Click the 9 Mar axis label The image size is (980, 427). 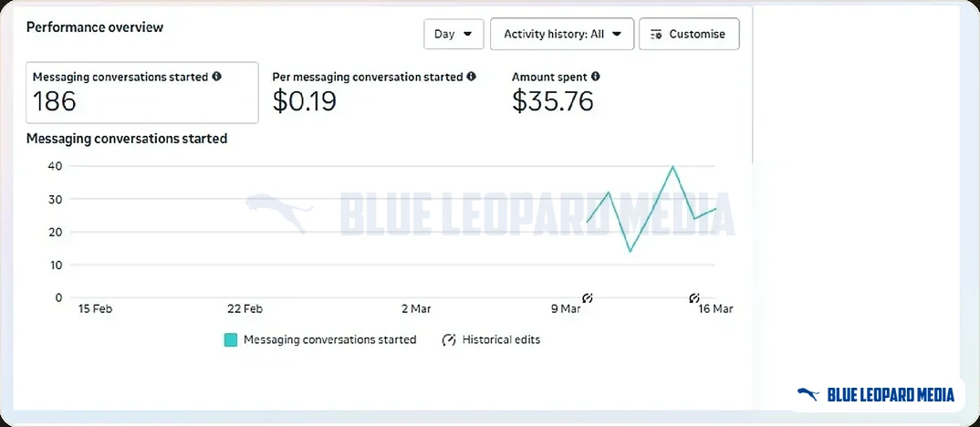[566, 308]
